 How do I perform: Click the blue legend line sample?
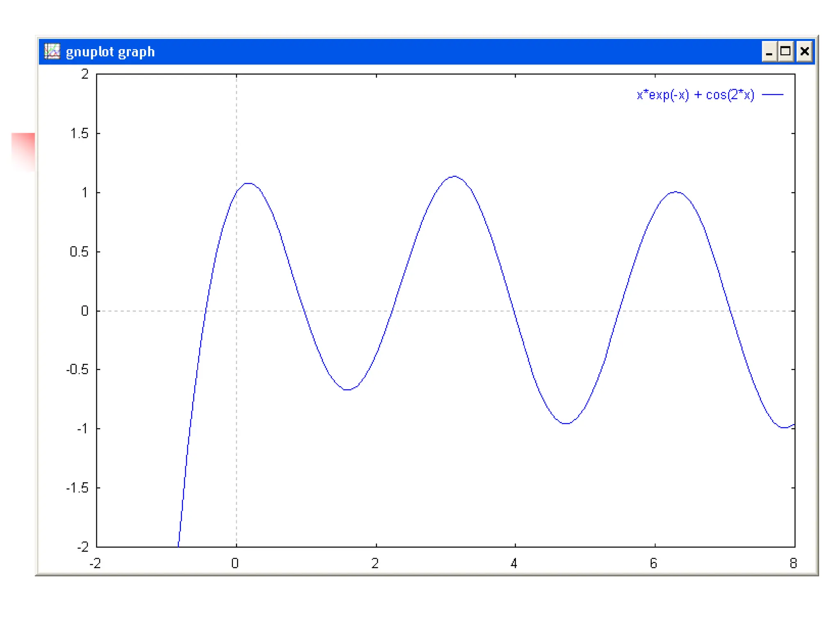coord(772,95)
